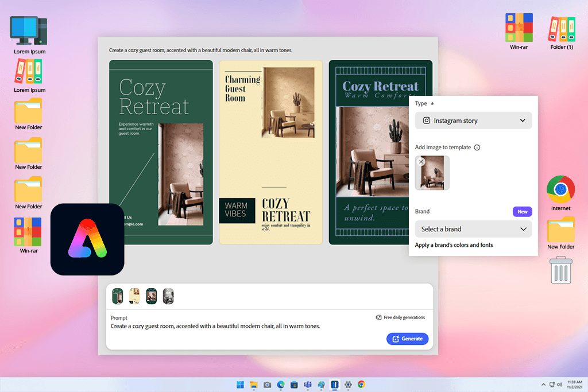
Task: Open the binders desktop icon labeled Lorem Ipsum
Action: (x=29, y=76)
